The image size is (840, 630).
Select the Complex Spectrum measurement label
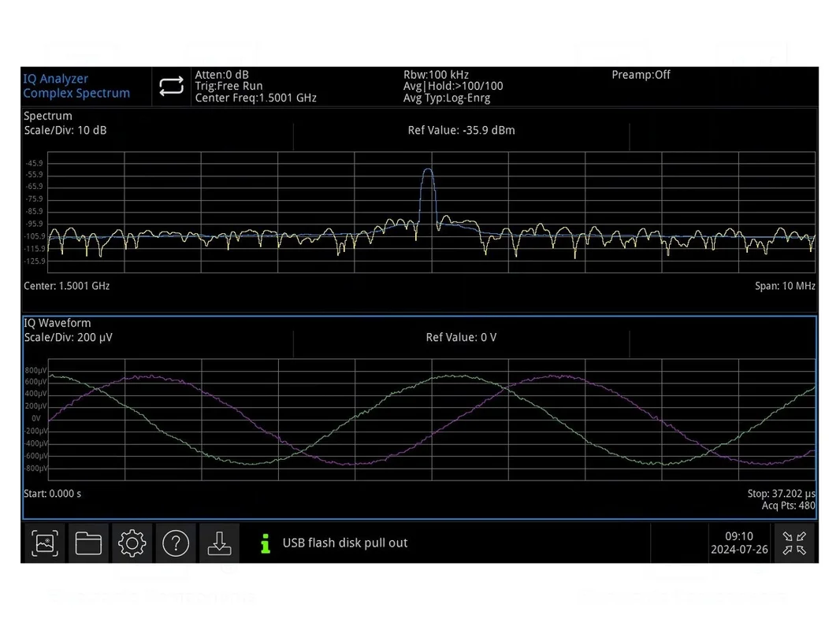pos(76,93)
